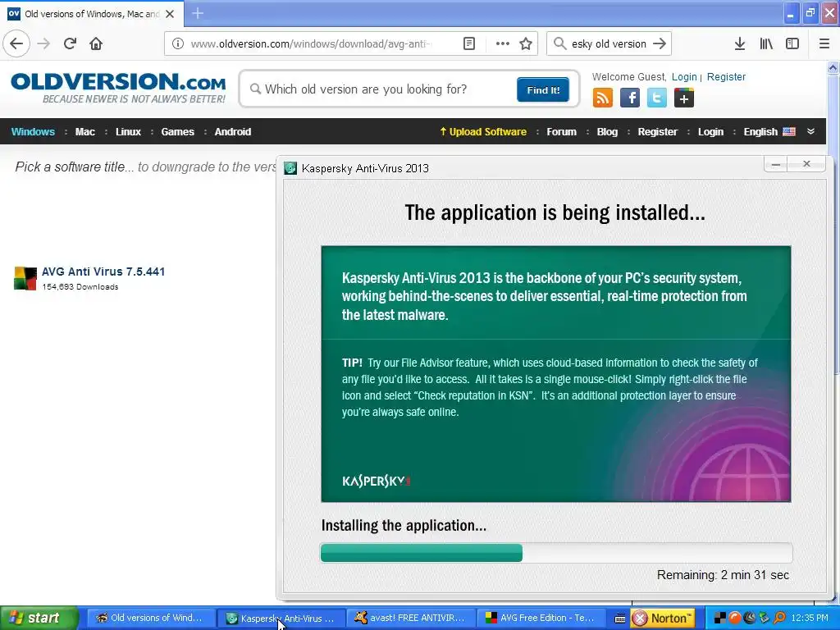Click the Kaspersky installation progress bar
This screenshot has width=840, height=630.
click(556, 552)
